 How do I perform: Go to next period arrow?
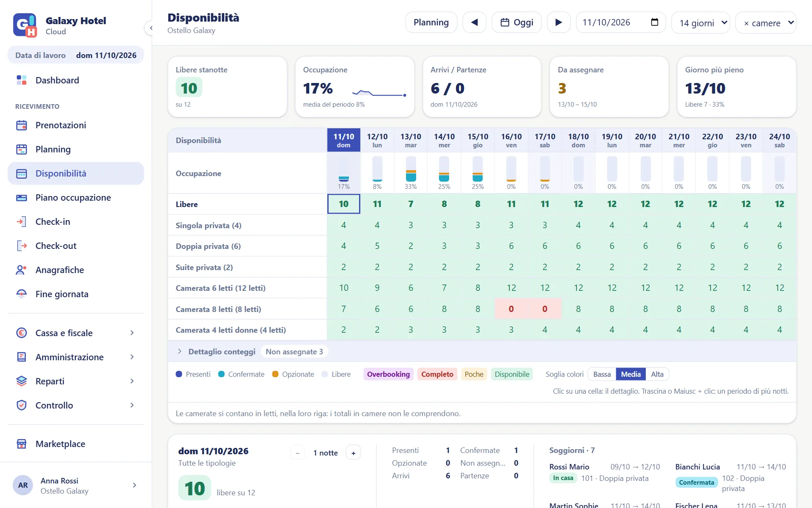point(559,22)
